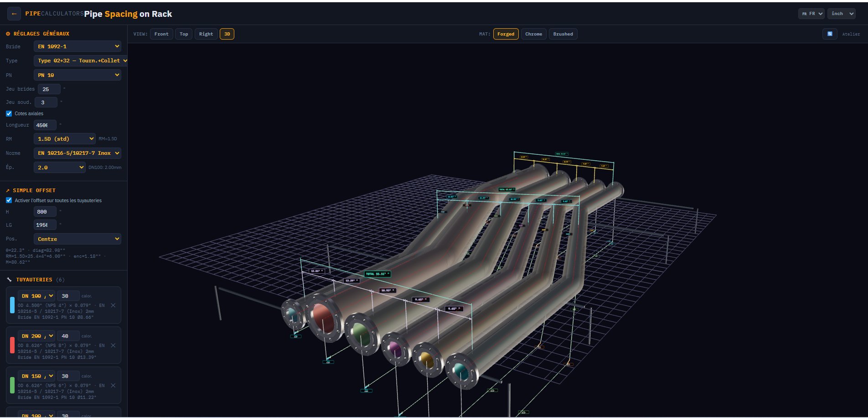Toggle the Cotes axiales checkbox

point(9,113)
